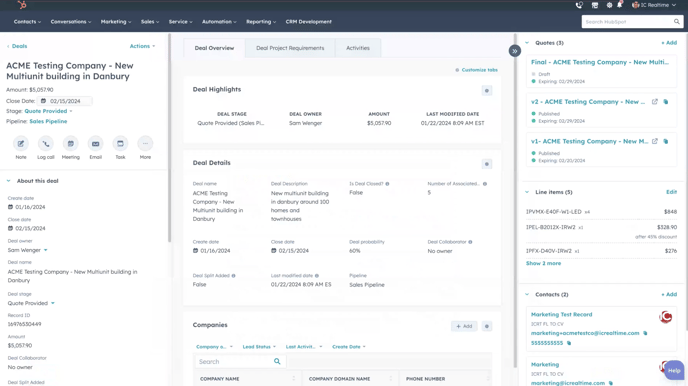Switch to the Activities tab
The height and width of the screenshot is (386, 688).
coord(358,48)
